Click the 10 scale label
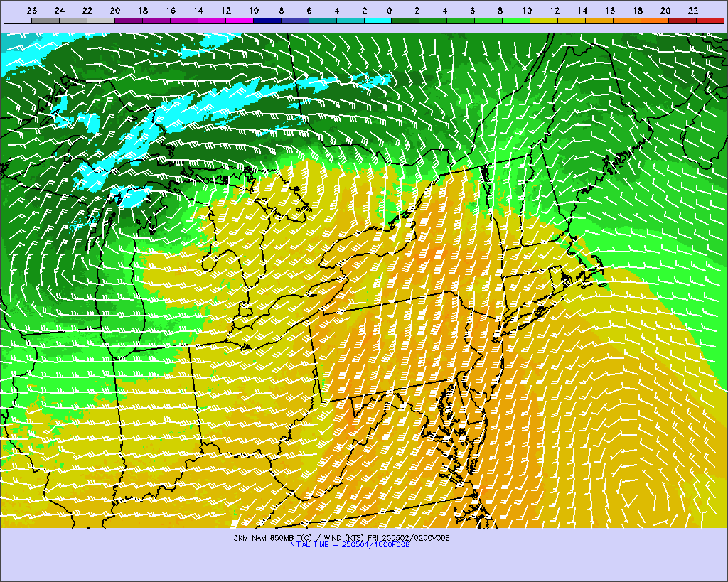The width and height of the screenshot is (728, 582). pos(527,10)
